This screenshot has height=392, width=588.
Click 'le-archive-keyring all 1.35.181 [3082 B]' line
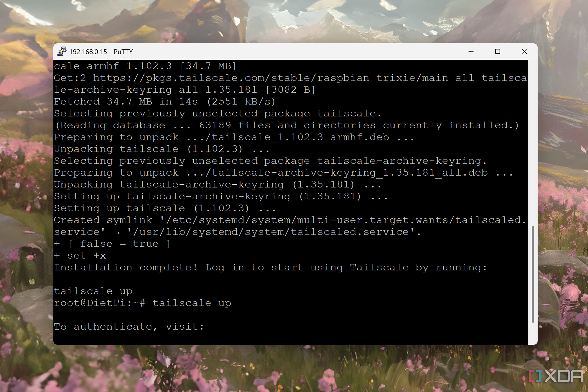pos(185,90)
